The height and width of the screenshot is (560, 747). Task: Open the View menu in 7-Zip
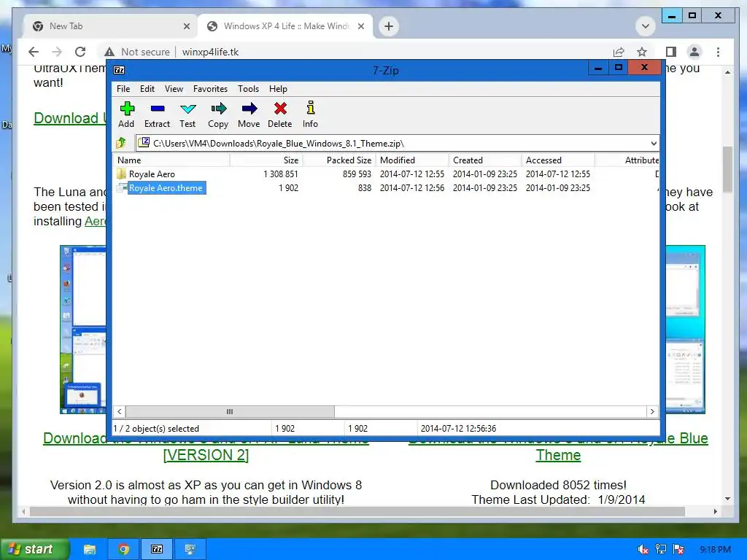point(174,88)
